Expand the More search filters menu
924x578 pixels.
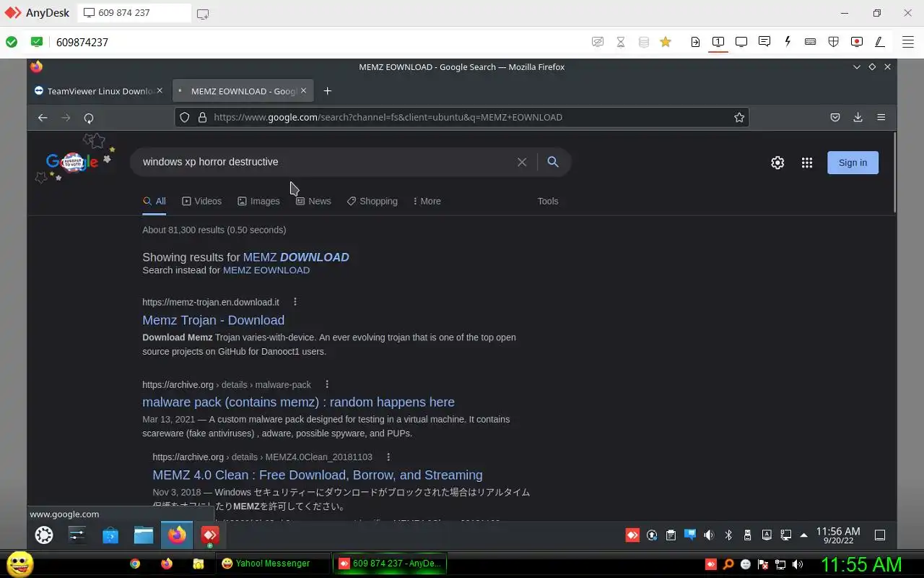tap(427, 201)
